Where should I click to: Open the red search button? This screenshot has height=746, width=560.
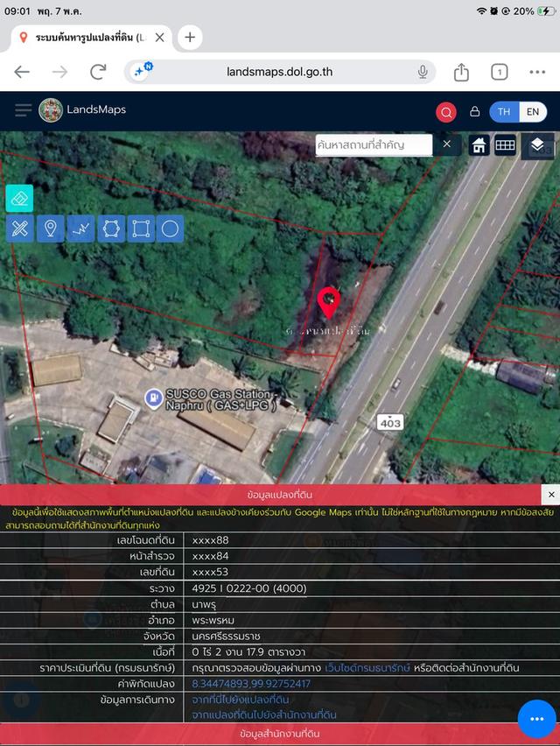click(x=446, y=112)
